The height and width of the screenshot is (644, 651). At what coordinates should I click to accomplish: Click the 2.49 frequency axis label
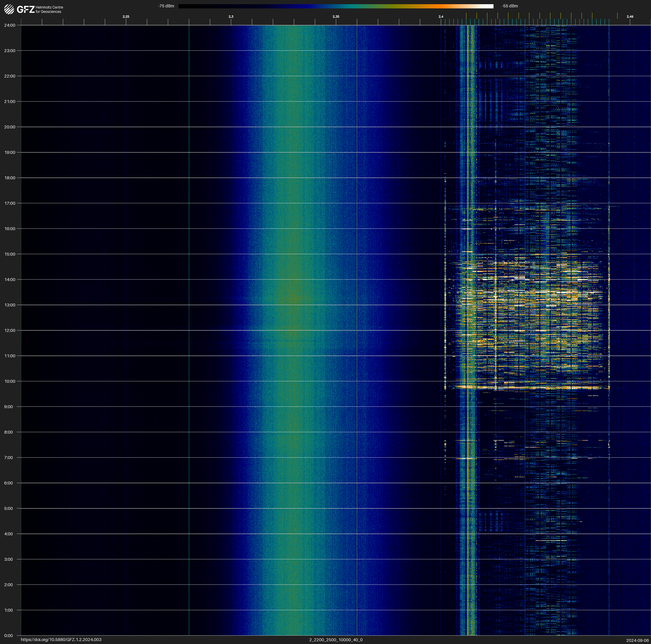(x=630, y=17)
